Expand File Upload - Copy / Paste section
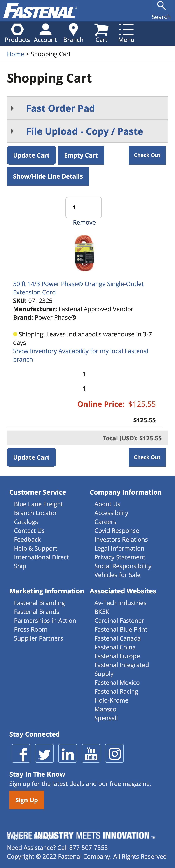Viewport: 175px width, 868px height. click(84, 131)
